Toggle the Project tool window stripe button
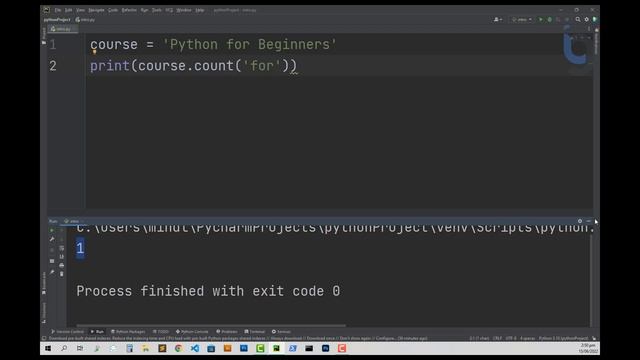640x360 pixels. [x=44, y=36]
